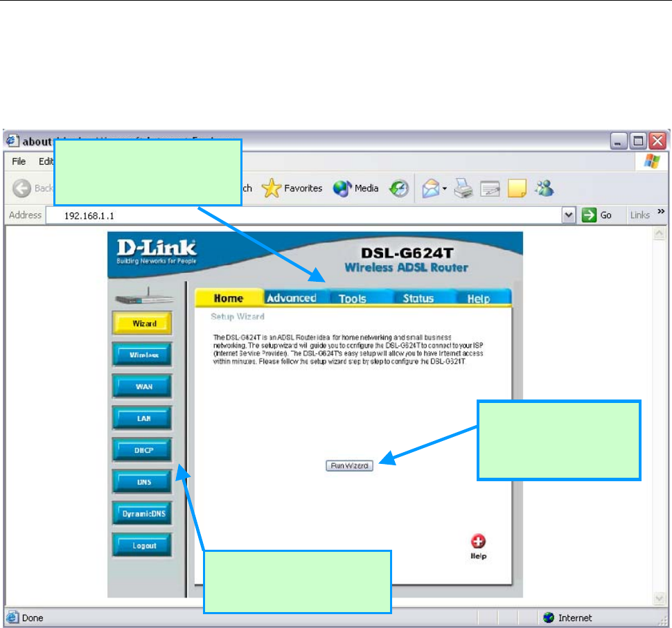
Task: Open the Messenger people icon
Action: [545, 188]
